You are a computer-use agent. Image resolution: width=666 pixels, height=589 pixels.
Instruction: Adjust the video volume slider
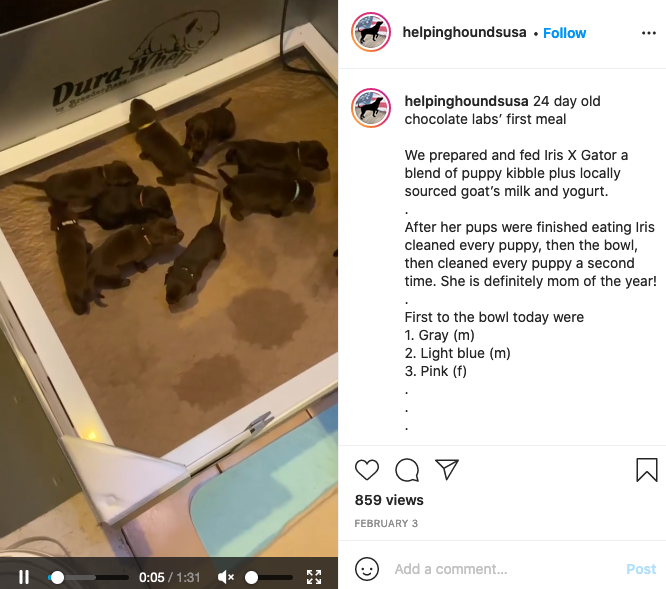pos(269,578)
